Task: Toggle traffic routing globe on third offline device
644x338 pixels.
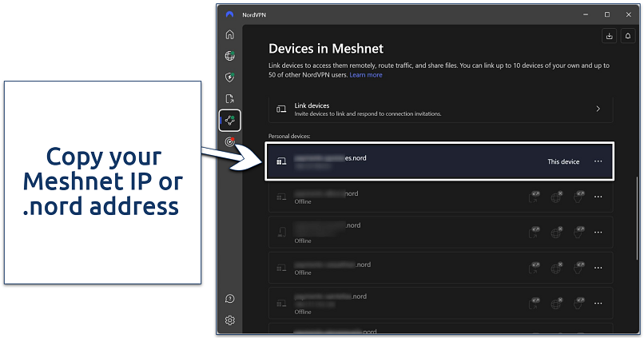Action: click(557, 268)
